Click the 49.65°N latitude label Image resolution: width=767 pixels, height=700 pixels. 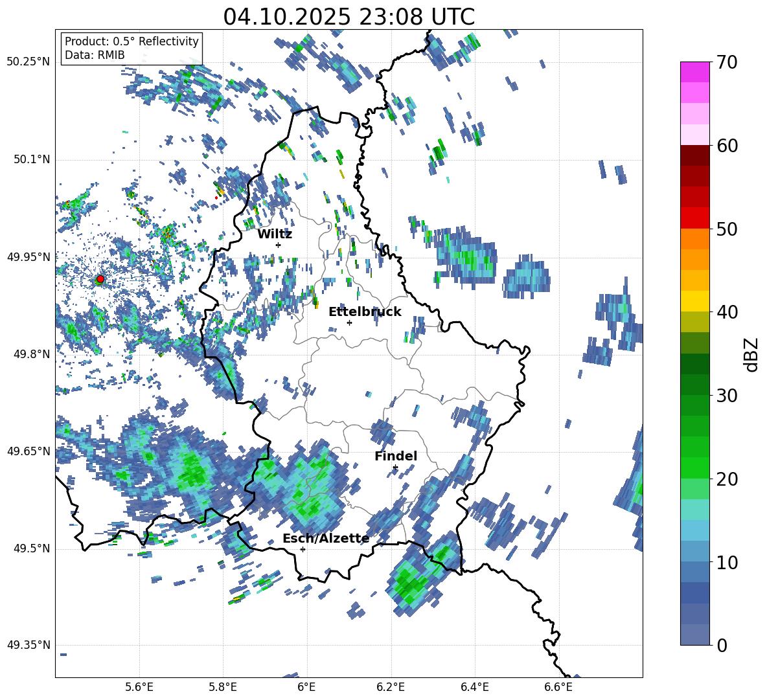29,451
